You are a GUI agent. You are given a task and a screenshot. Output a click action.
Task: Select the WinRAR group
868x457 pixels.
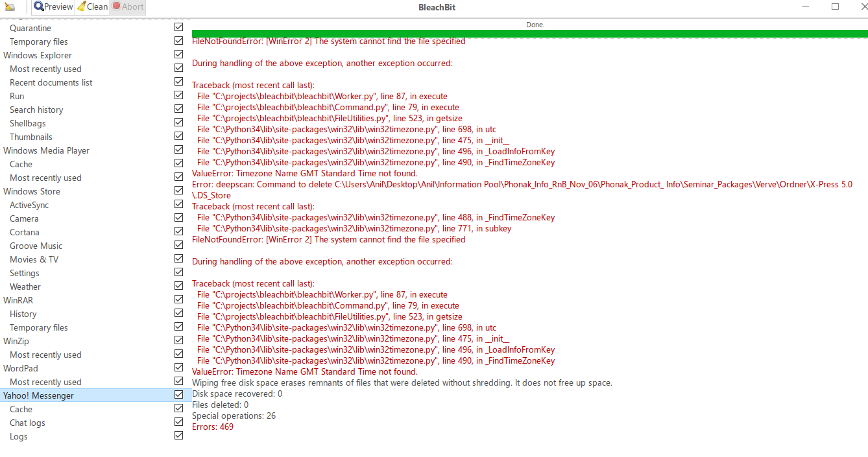pyautogui.click(x=18, y=300)
